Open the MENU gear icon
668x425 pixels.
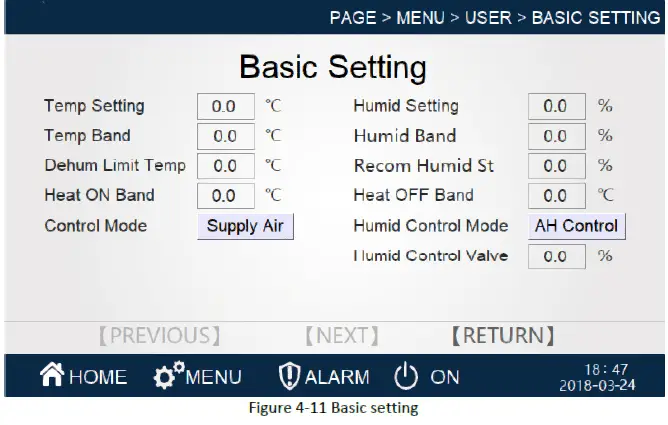(x=168, y=376)
